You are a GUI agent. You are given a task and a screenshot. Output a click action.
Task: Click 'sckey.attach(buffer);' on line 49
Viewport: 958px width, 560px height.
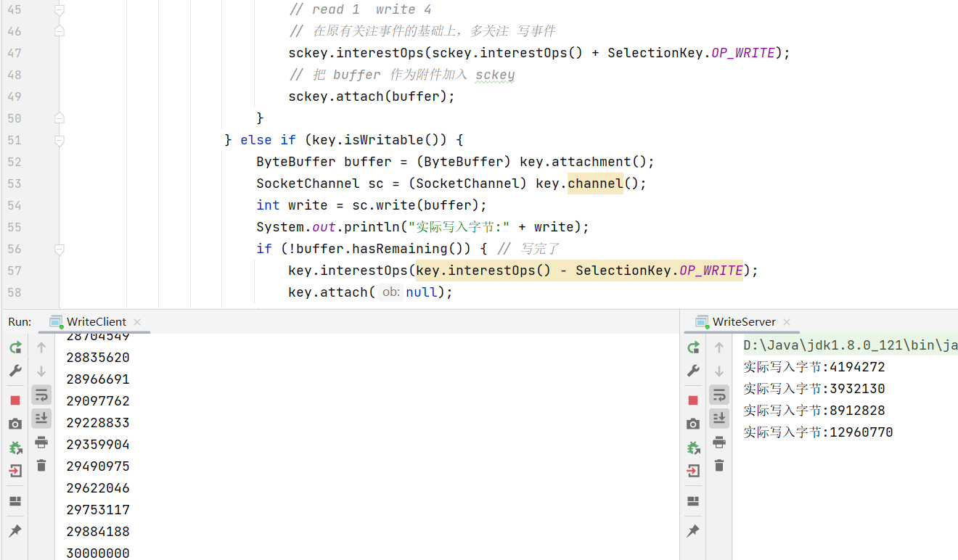click(x=372, y=96)
